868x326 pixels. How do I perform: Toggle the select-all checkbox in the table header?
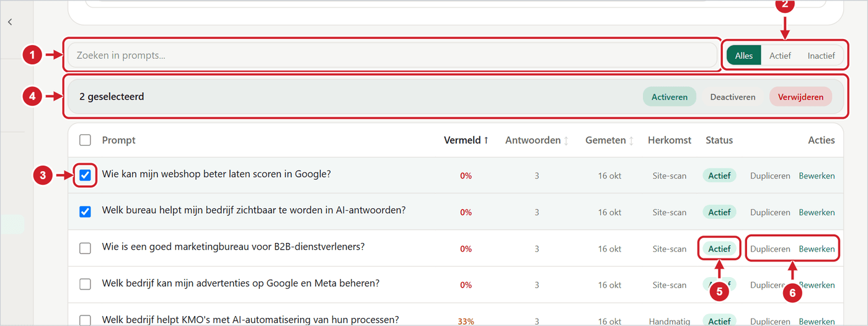coord(85,140)
